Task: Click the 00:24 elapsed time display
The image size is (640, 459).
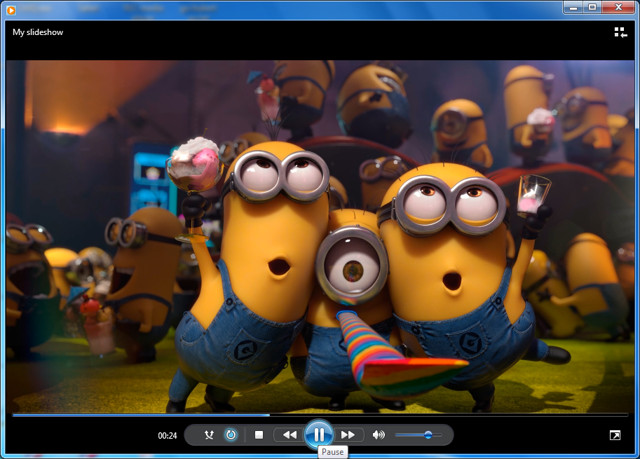Action: [x=167, y=436]
